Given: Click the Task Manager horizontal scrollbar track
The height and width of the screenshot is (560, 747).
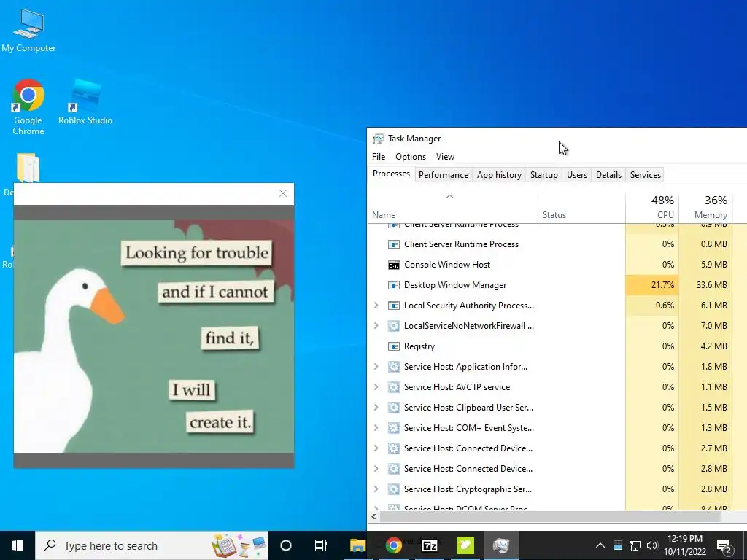Looking at the screenshot, I should (x=550, y=517).
